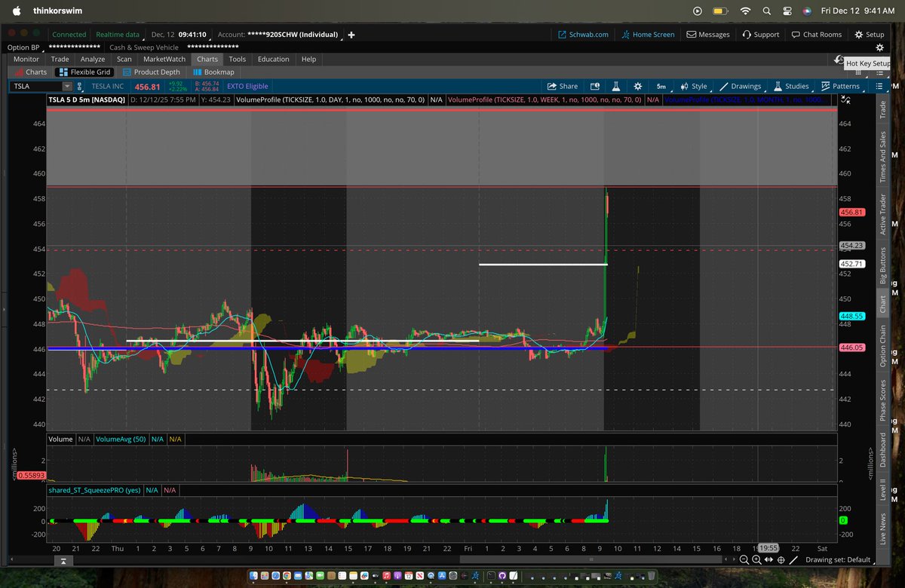Open the Schwab.com link
905x588 pixels.
(x=583, y=35)
